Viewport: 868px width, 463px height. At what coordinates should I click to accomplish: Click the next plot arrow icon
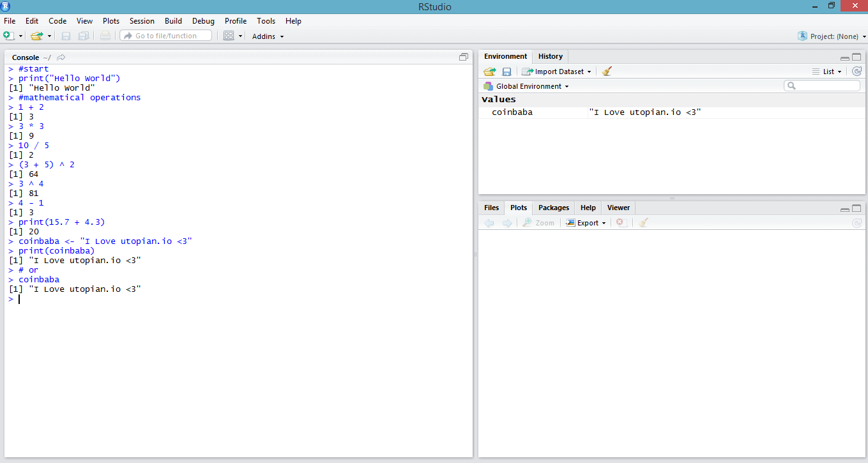pyautogui.click(x=507, y=223)
